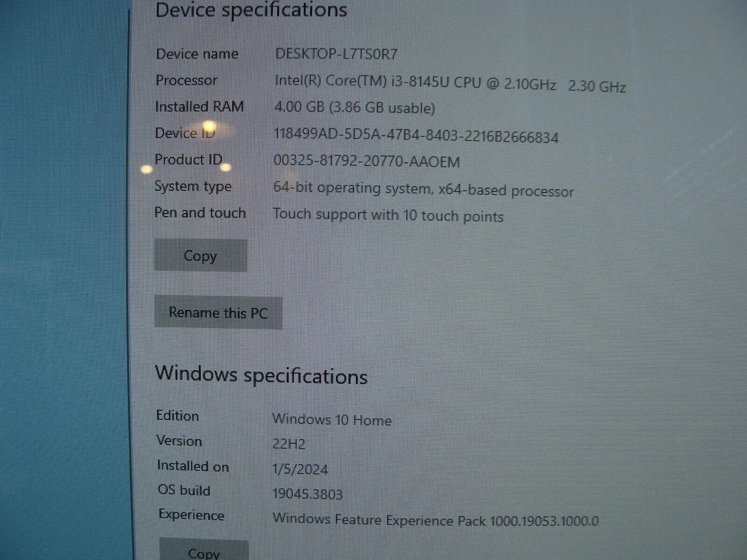The height and width of the screenshot is (560, 747).
Task: Click the Copy button under Windows specifications
Action: [204, 551]
